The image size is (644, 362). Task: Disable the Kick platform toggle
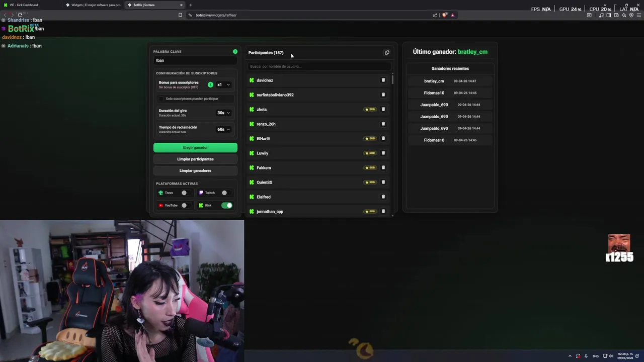pos(227,205)
